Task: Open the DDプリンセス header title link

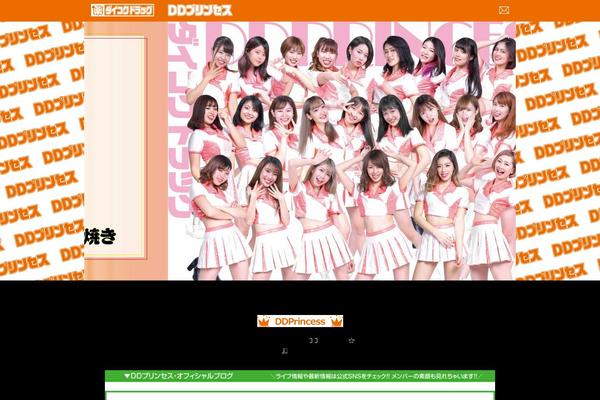Action: click(x=200, y=10)
